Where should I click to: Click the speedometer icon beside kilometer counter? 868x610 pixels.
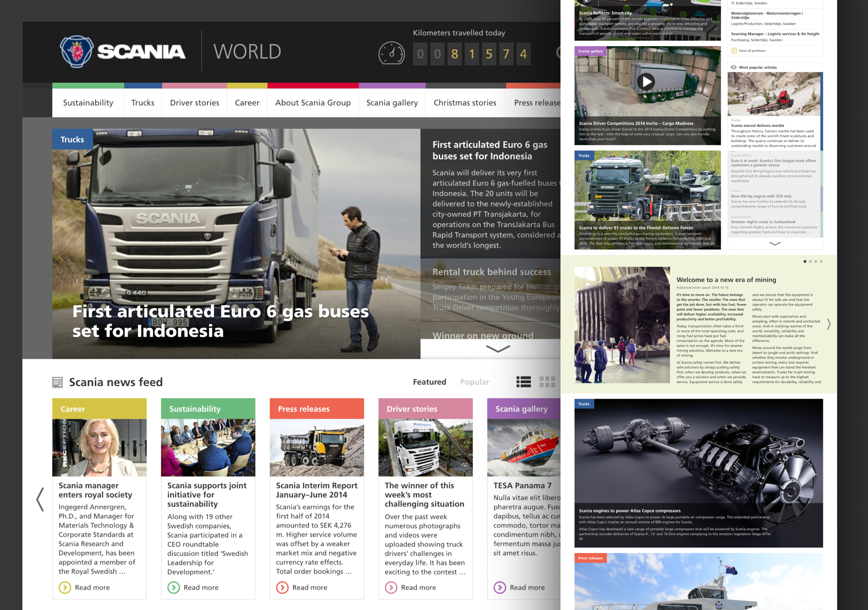pos(392,53)
